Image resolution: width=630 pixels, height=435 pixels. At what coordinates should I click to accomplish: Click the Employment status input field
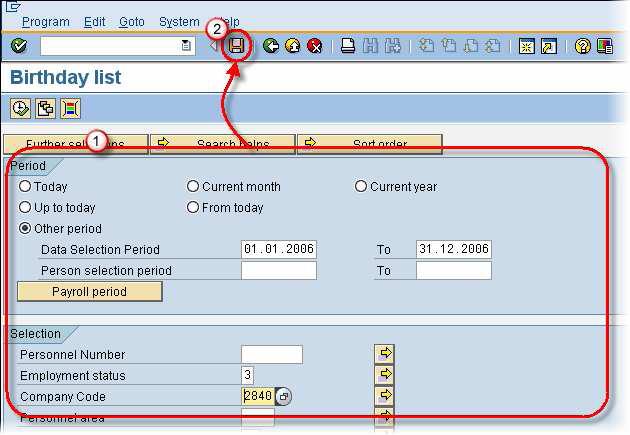tap(247, 375)
